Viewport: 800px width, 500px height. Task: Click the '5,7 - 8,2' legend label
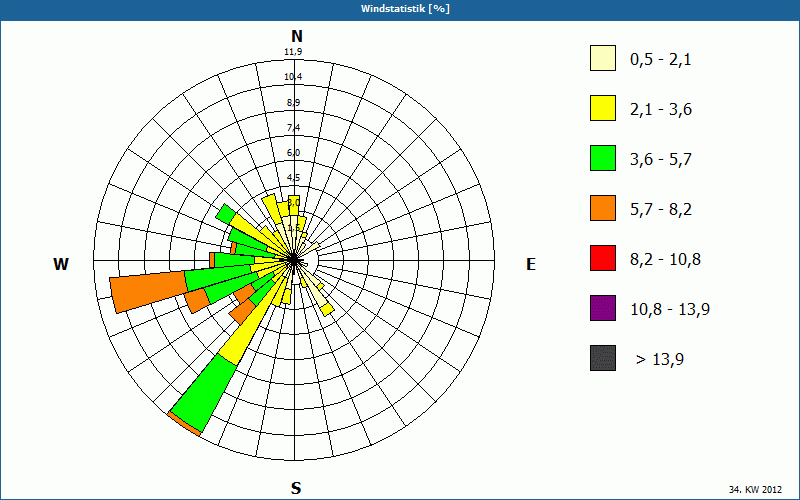[x=661, y=210]
